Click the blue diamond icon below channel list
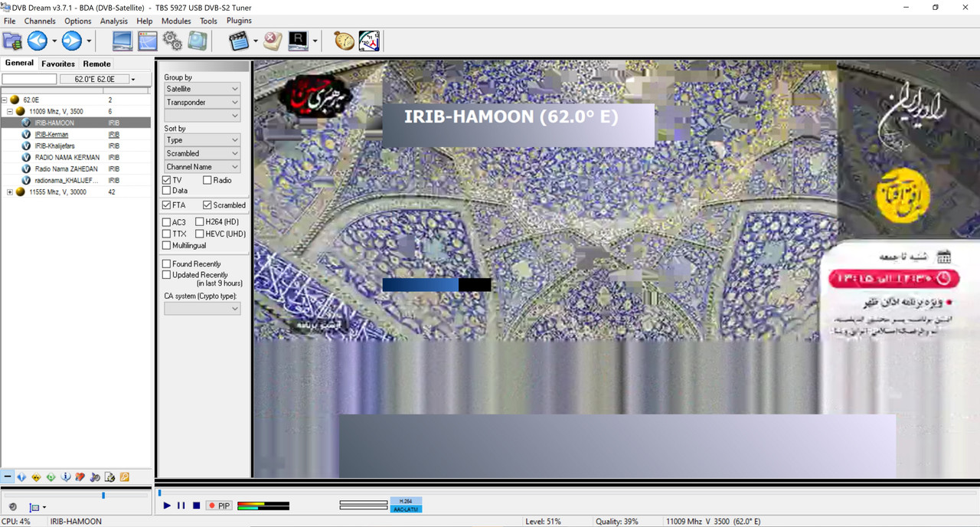Image resolution: width=980 pixels, height=527 pixels. click(x=21, y=476)
